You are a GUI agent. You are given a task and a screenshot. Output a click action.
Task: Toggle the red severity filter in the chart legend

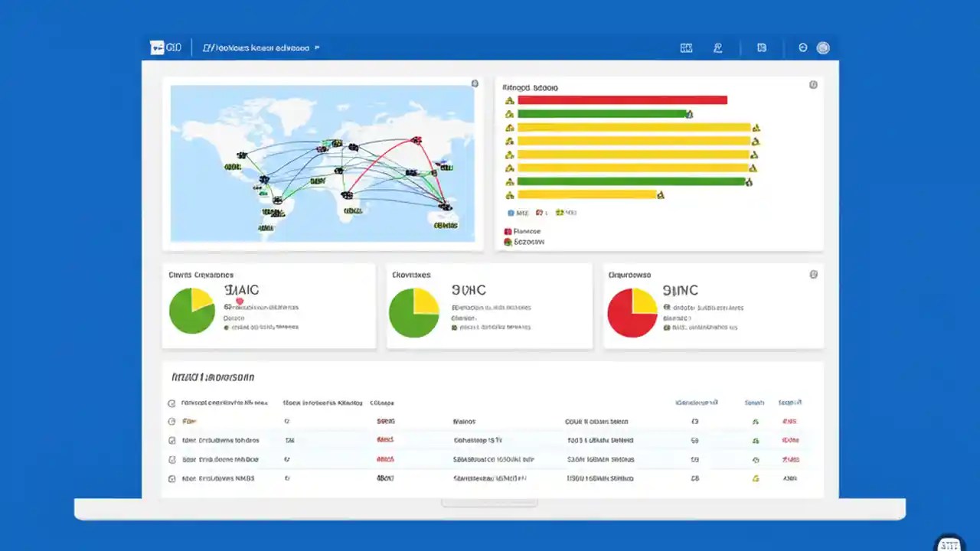[x=538, y=211]
